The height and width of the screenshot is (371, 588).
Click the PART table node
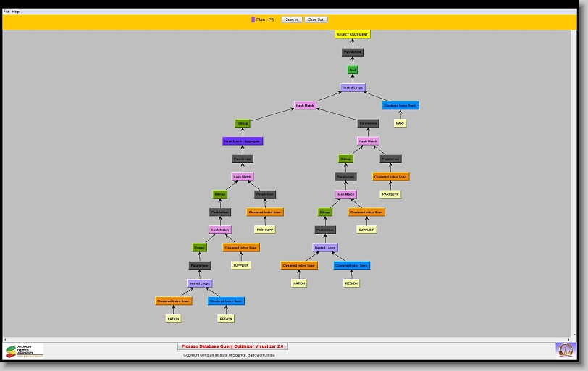click(x=400, y=123)
